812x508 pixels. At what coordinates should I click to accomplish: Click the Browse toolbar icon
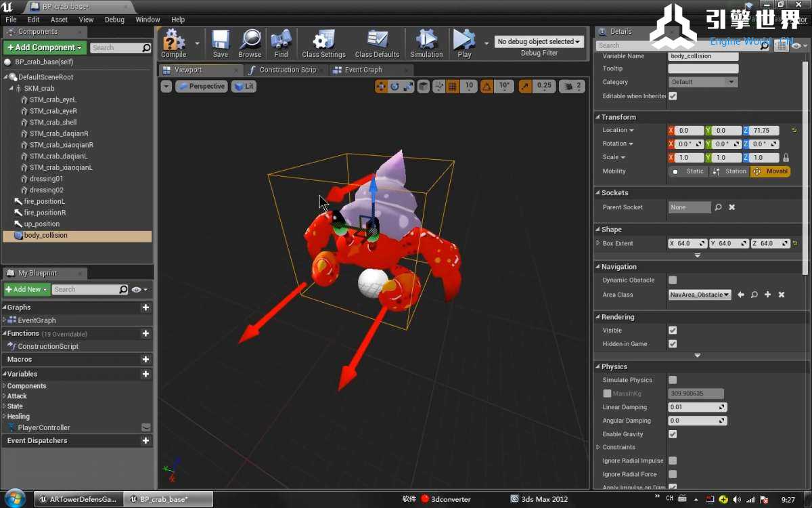(250, 43)
